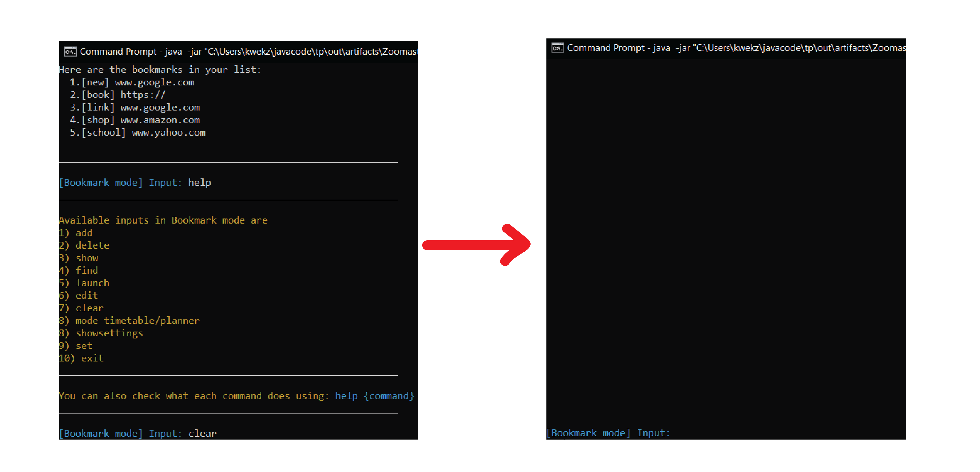Image resolution: width=980 pixels, height=472 pixels.
Task: Click the [link] www.google.com bookmark line
Action: [135, 107]
